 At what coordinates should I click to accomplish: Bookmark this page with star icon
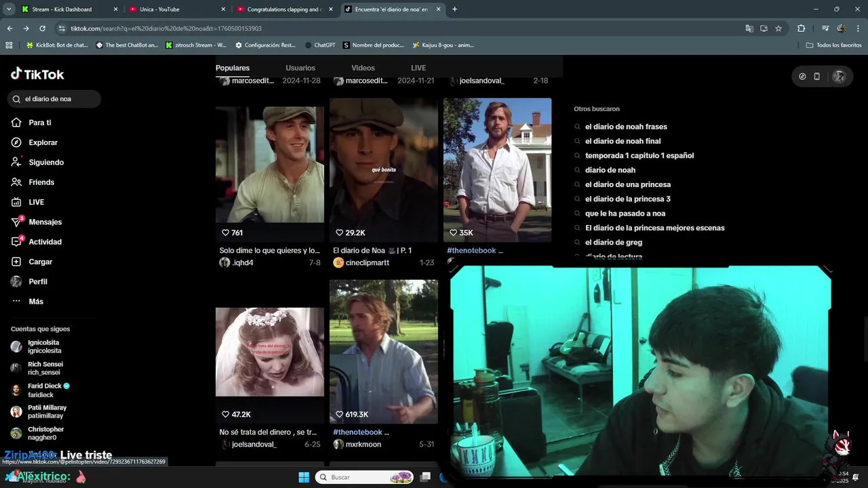[778, 28]
